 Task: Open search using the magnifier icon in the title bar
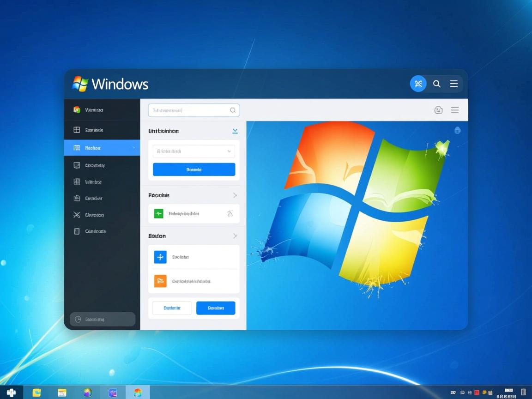click(x=436, y=84)
